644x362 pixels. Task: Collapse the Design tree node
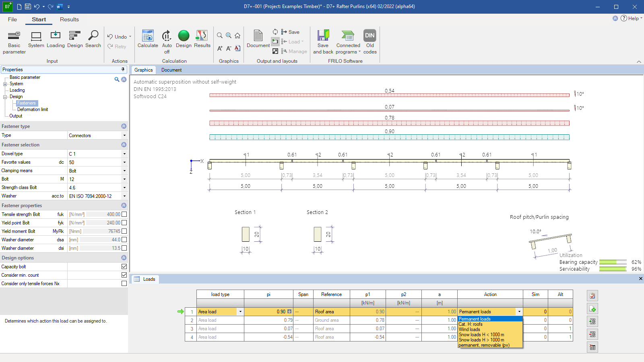5,97
